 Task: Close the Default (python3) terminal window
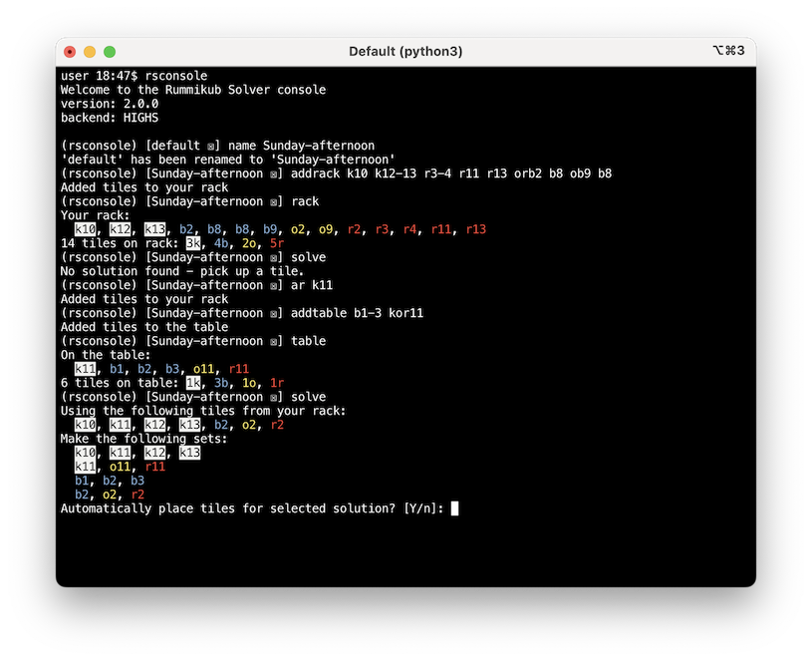70,52
